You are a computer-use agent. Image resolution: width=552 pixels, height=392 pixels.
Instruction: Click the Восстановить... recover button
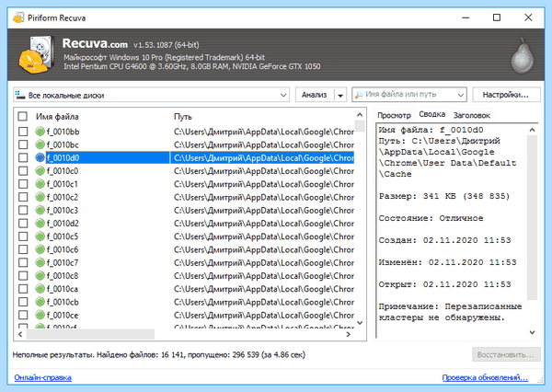[506, 354]
